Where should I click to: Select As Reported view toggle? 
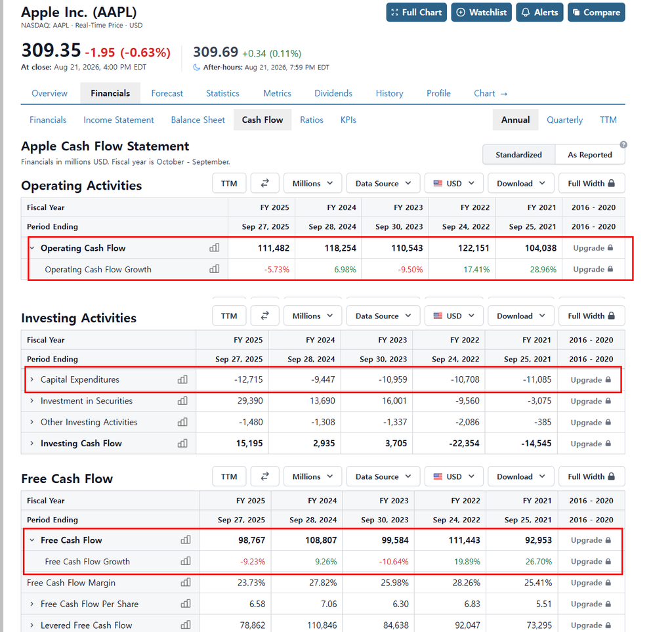590,155
